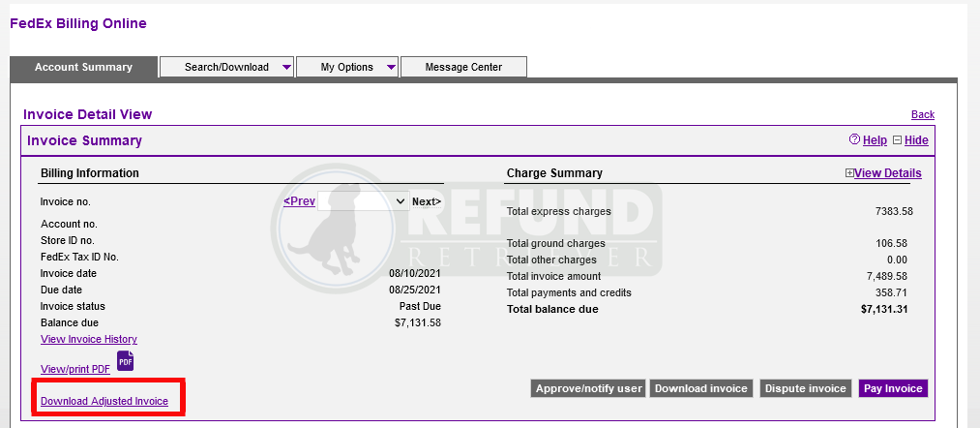Select due date 08/25/2021
The width and height of the screenshot is (980, 428).
click(415, 290)
